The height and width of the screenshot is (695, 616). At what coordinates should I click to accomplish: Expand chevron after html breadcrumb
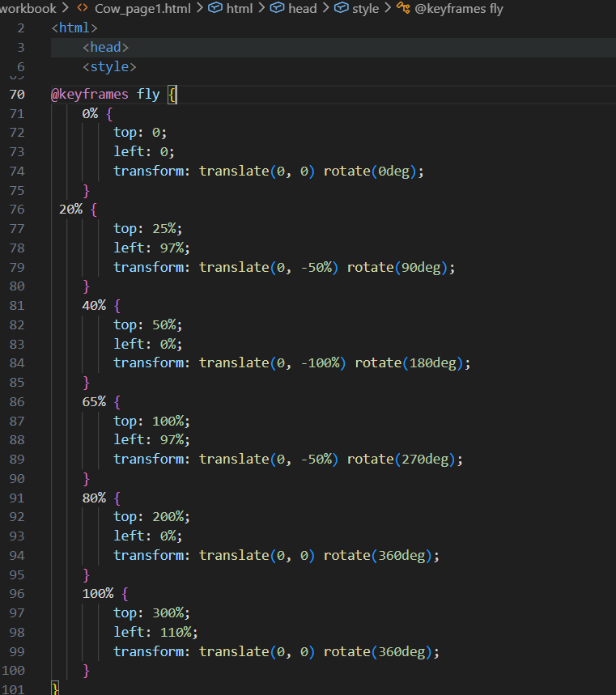261,7
